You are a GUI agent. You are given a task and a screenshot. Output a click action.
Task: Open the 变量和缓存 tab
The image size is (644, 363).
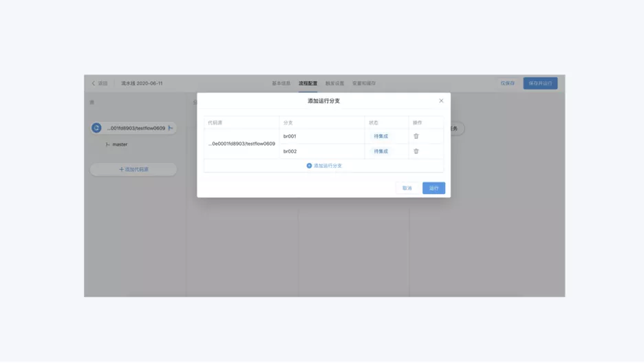point(363,83)
